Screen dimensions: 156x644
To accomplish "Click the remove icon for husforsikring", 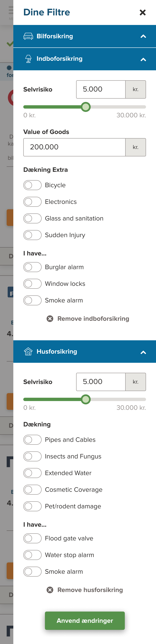I will pos(50,590).
